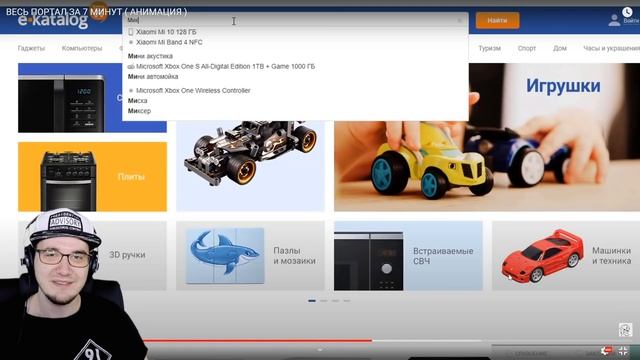Screen dimensions: 640x360
Task: Click the channel avatar beside video title
Action: (x=98, y=11)
